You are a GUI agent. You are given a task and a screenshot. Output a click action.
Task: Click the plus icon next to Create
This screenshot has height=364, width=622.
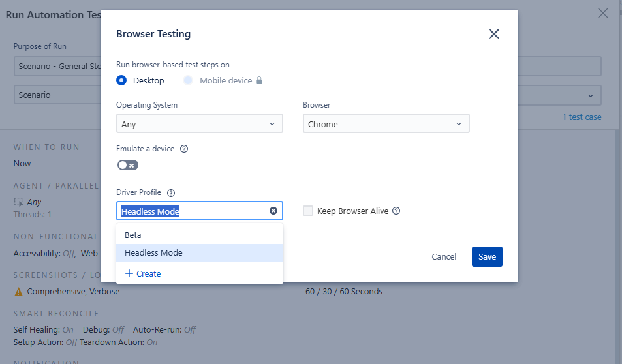[129, 273]
